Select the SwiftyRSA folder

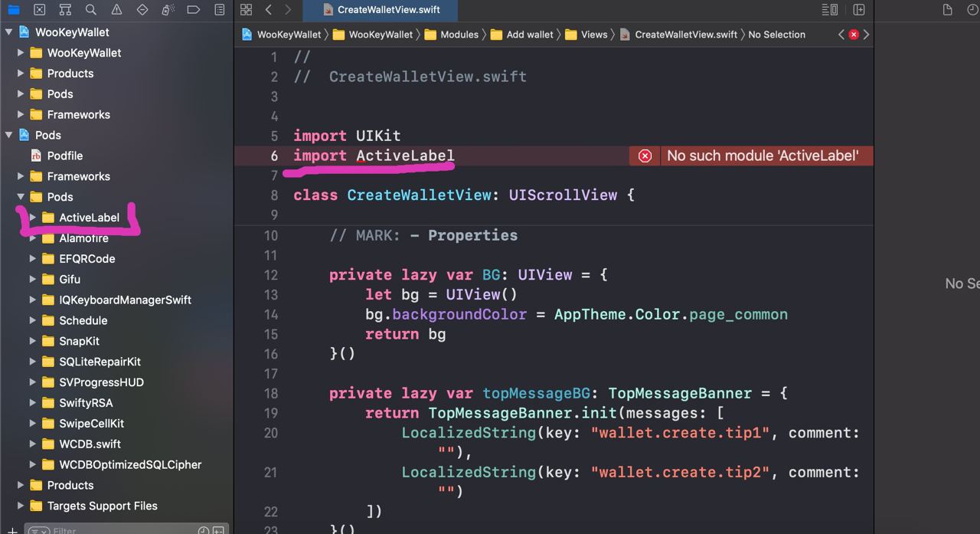[86, 403]
